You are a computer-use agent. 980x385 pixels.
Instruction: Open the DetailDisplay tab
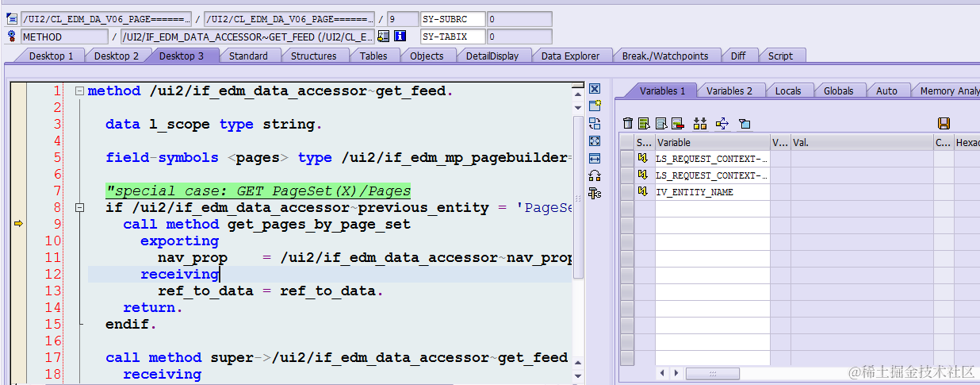click(492, 56)
